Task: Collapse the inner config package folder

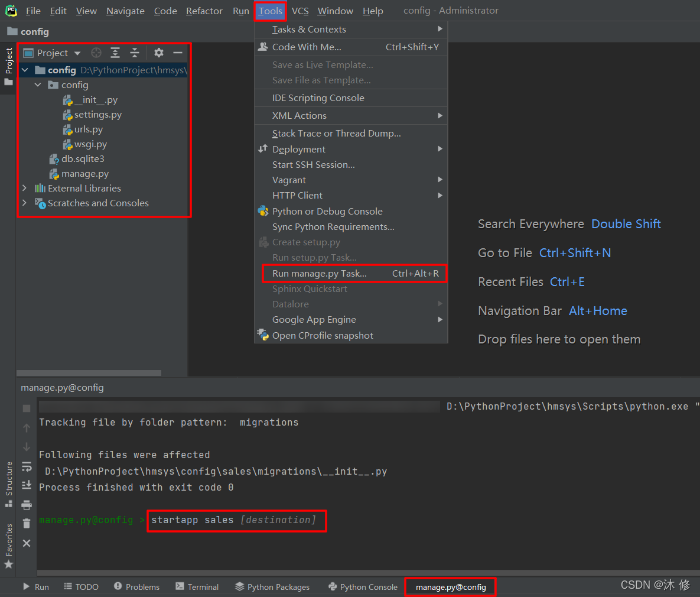Action: pos(38,85)
